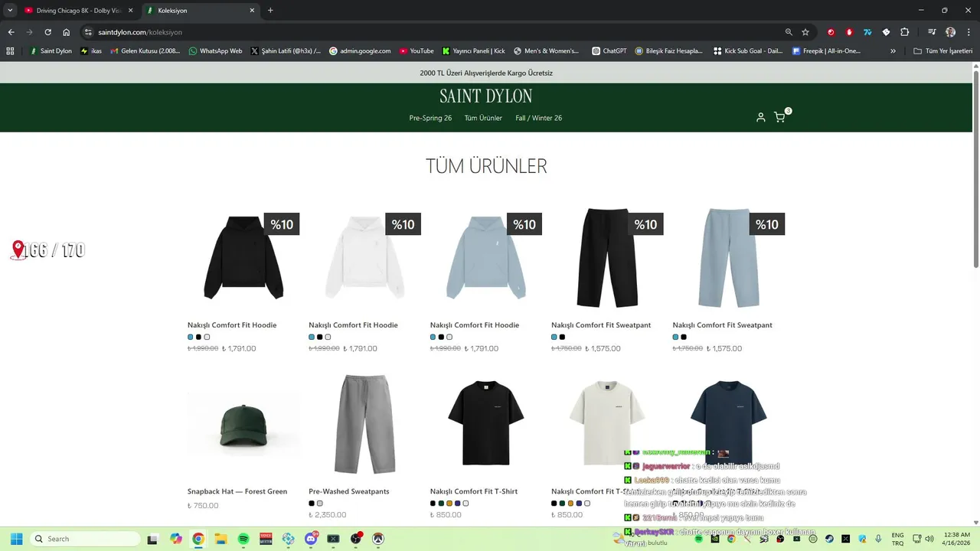Select blue swatch under blue sweatpant

coord(675,337)
